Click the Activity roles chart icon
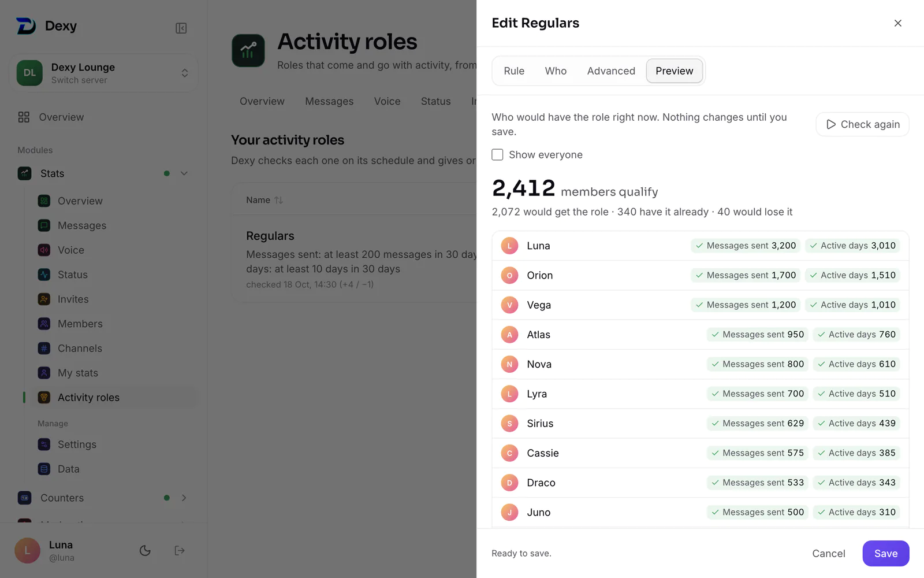 [248, 50]
